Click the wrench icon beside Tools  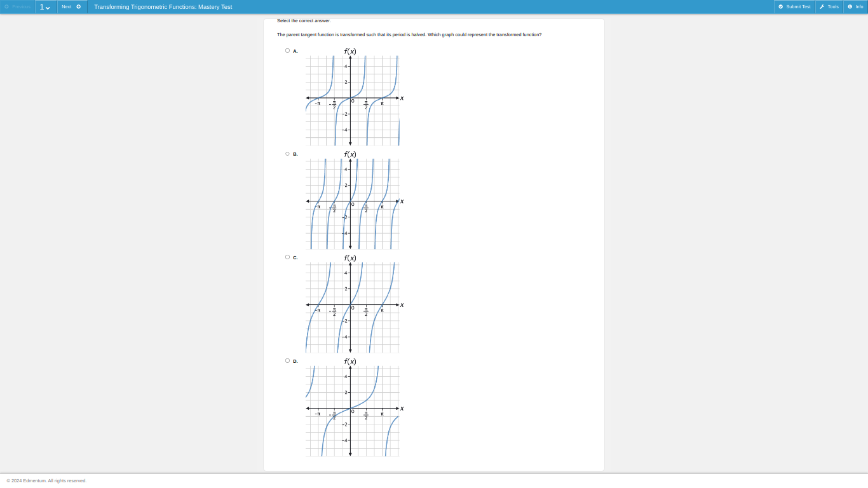(x=822, y=7)
